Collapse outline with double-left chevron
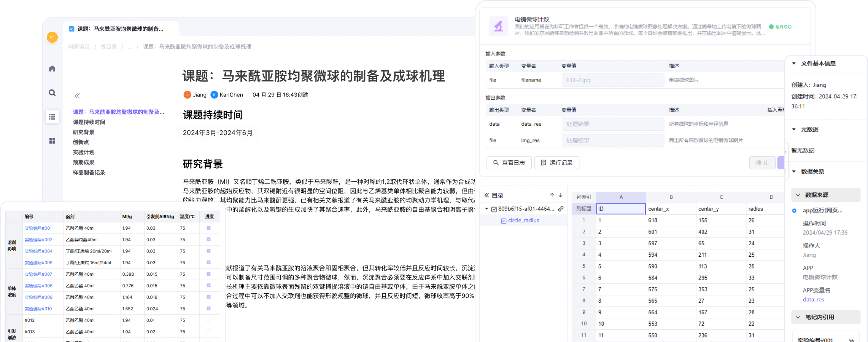 coord(77,96)
